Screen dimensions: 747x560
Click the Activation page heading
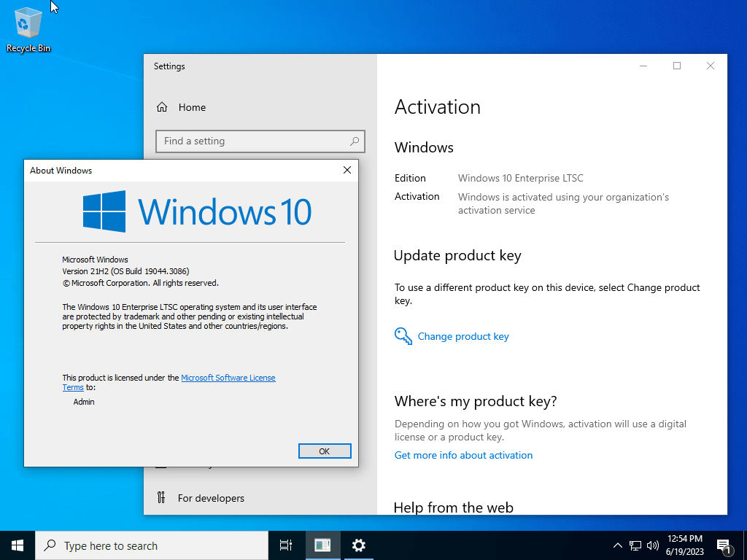point(438,106)
